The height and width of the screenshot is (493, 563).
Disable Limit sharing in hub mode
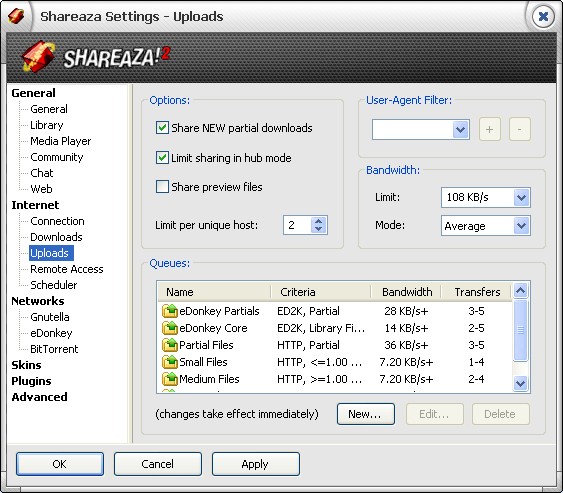162,158
